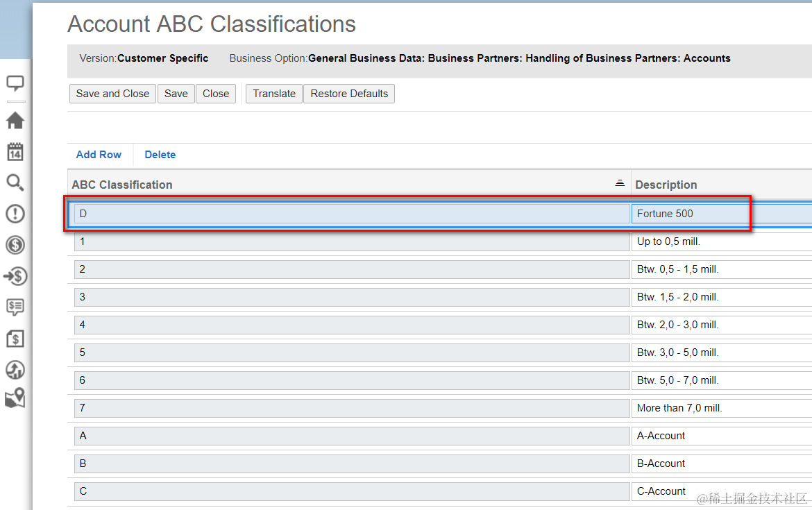
Task: Select the 'Customer Specific' version text
Action: click(162, 58)
